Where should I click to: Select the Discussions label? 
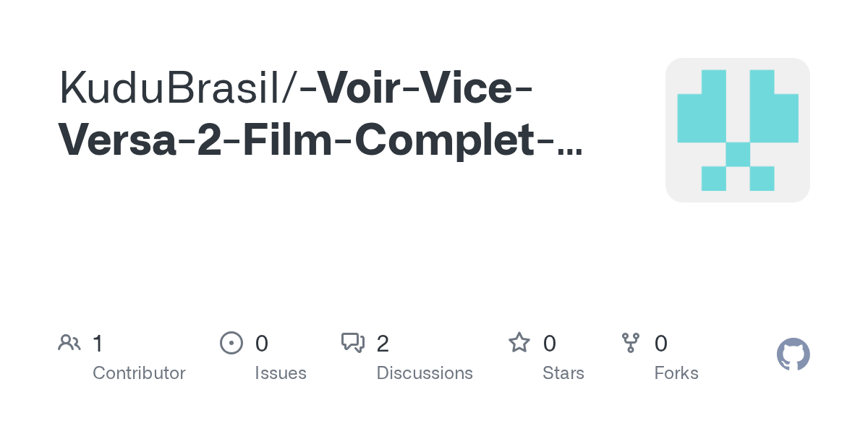pos(425,373)
